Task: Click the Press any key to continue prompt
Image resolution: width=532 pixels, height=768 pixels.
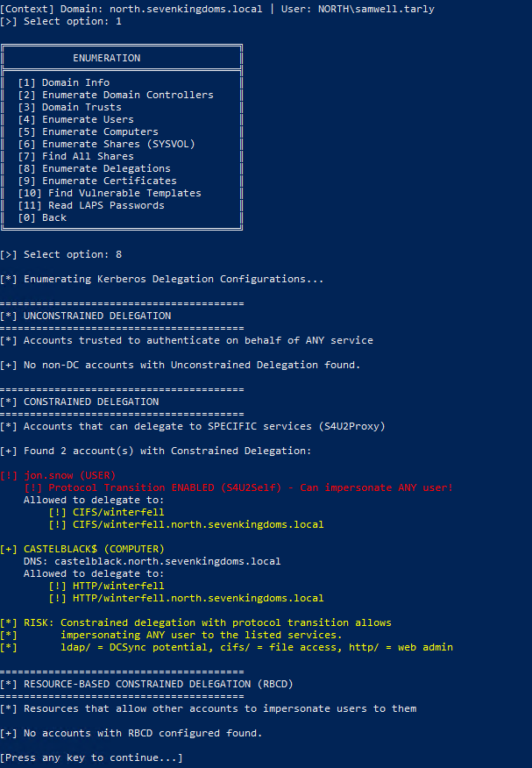Action: click(x=91, y=757)
